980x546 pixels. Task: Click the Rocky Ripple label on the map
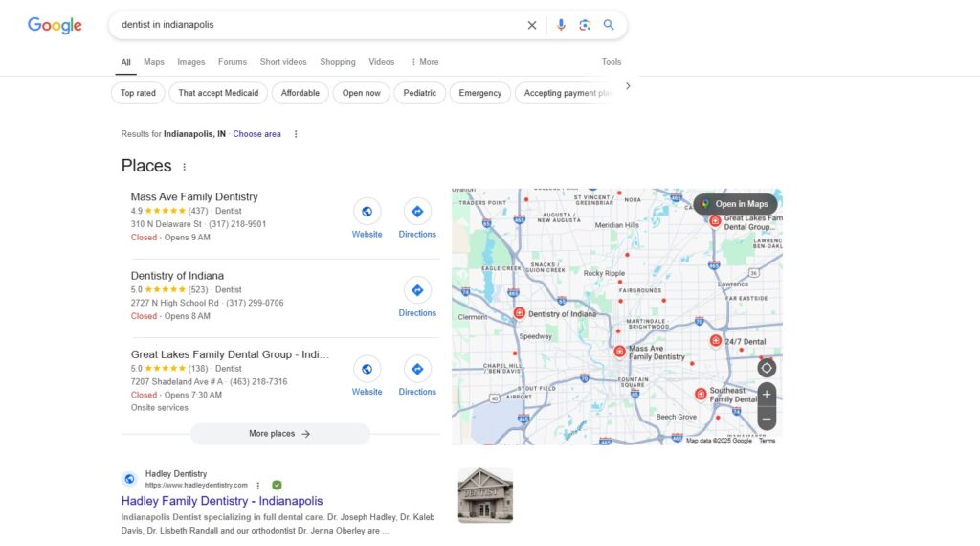pos(604,273)
